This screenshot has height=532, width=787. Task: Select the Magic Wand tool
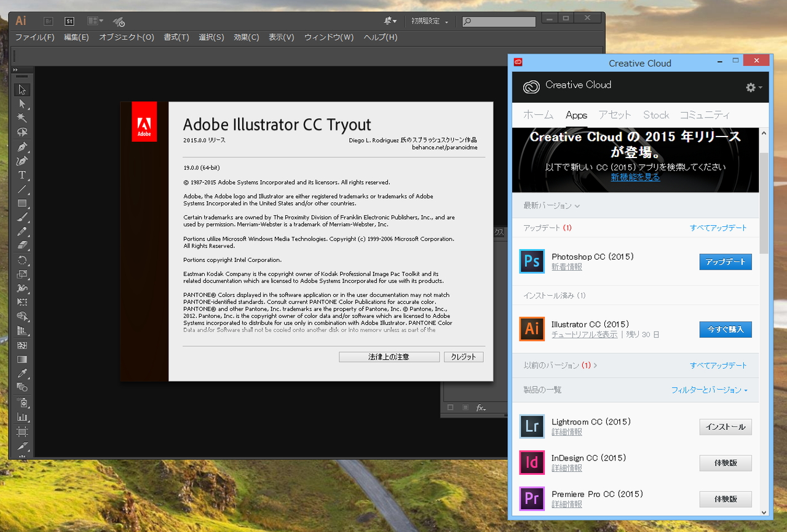(22, 118)
